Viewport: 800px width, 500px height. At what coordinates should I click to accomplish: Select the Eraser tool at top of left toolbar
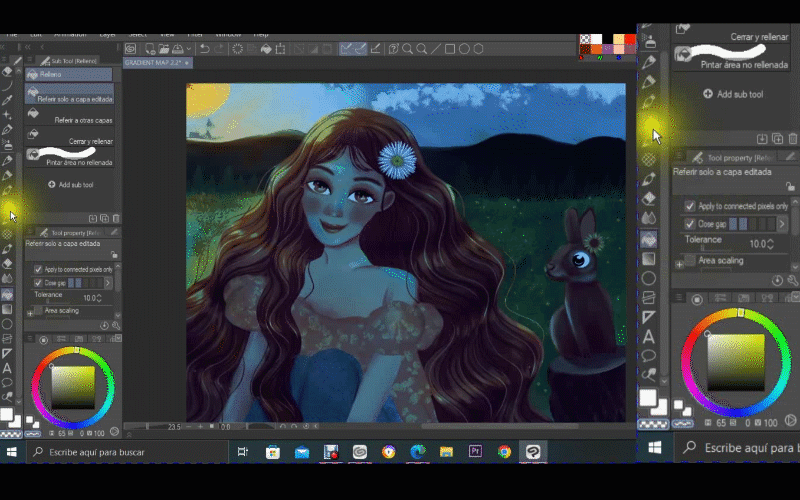pyautogui.click(x=8, y=71)
